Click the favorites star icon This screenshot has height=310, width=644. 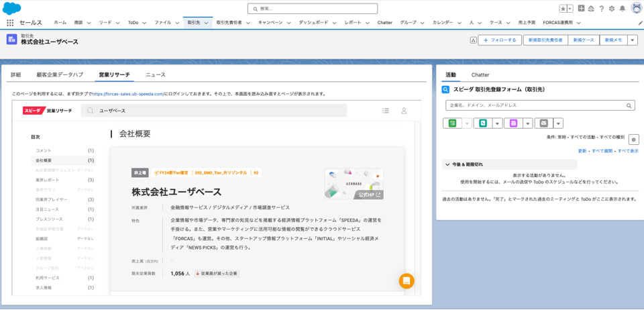click(563, 9)
